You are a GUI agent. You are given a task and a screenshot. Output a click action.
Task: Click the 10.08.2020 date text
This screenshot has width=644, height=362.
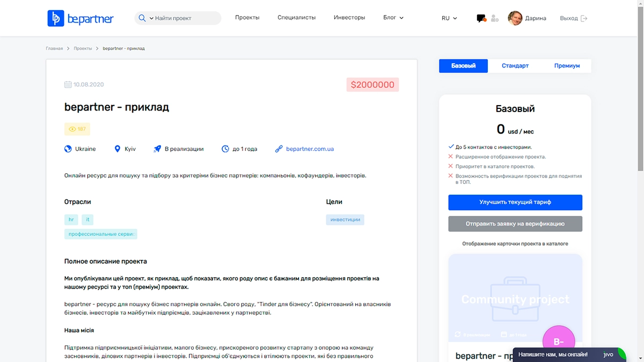point(89,85)
